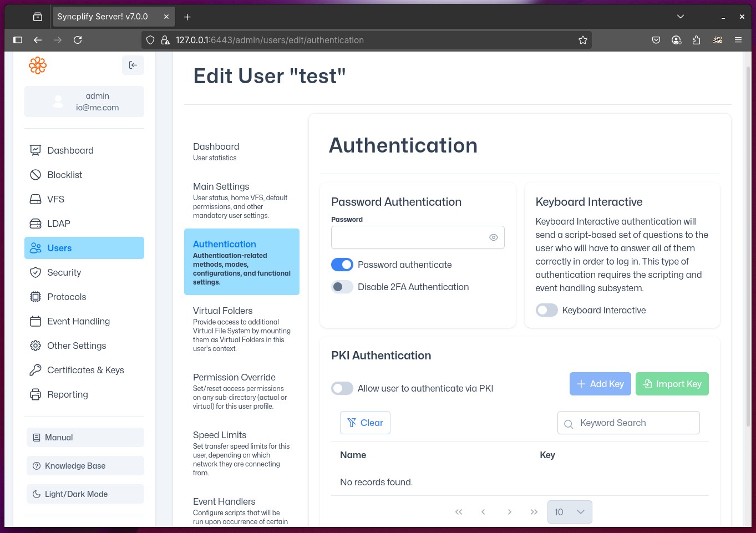Allow user to authenticate via PKI
The image size is (756, 533).
[342, 388]
